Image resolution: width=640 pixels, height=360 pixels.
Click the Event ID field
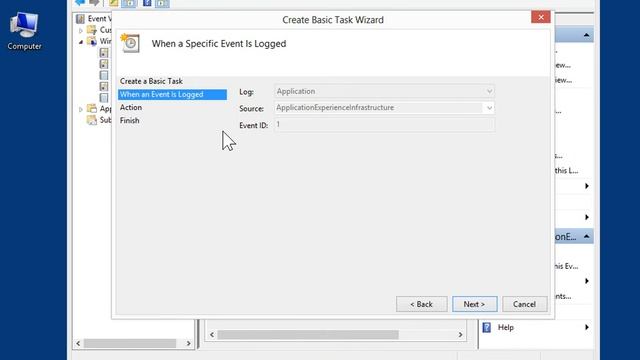click(x=384, y=124)
